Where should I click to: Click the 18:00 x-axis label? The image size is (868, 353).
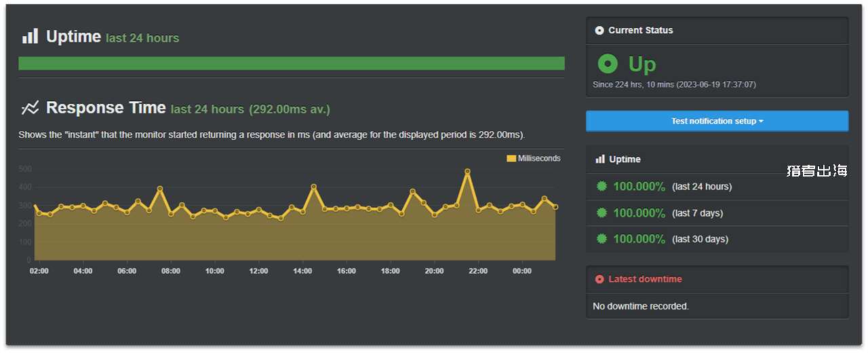coord(391,271)
